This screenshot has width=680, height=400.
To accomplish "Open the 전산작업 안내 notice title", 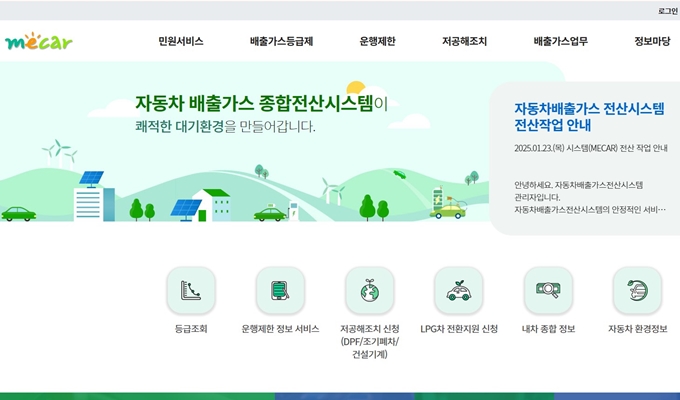I will coord(589,117).
